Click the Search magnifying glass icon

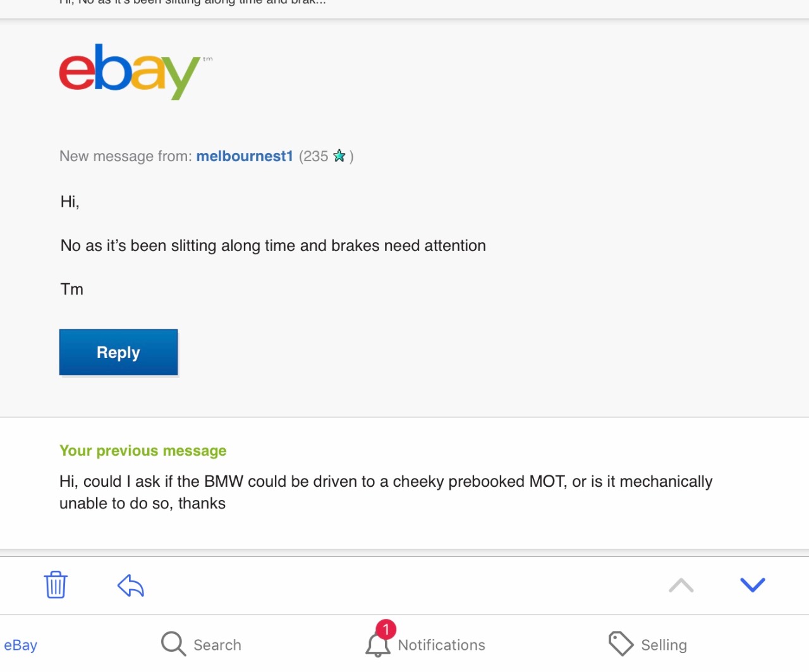[x=173, y=644]
